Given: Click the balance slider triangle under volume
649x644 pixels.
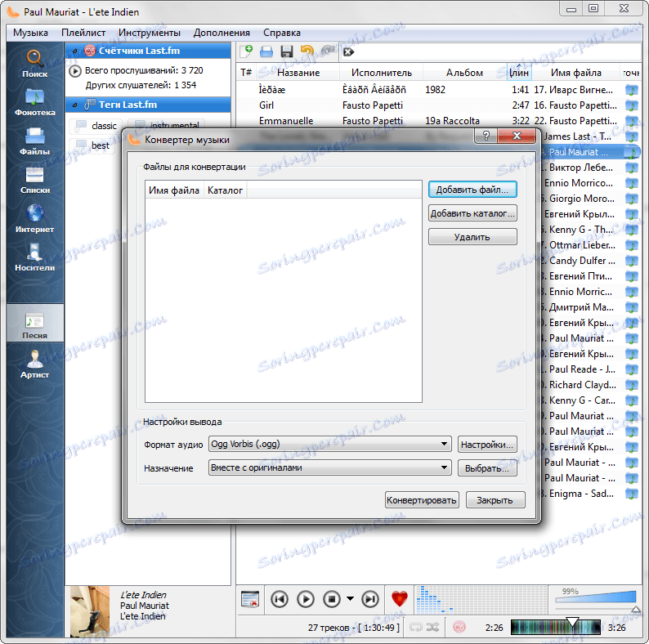Looking at the screenshot, I should coord(636,609).
